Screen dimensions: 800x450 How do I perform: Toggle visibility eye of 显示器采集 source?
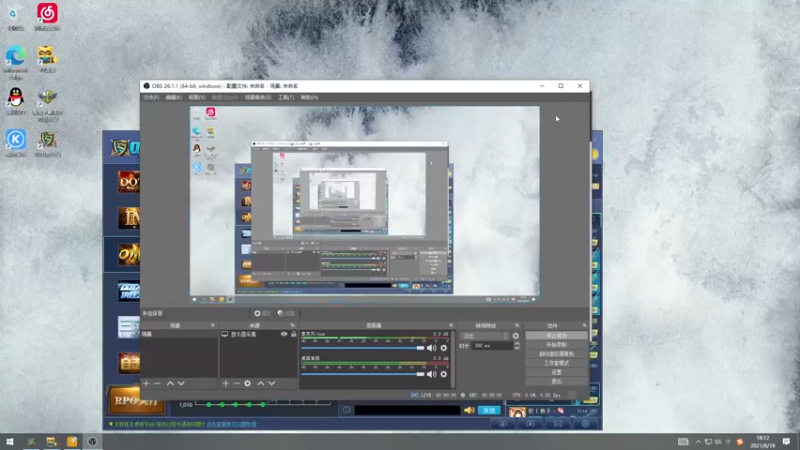[284, 334]
